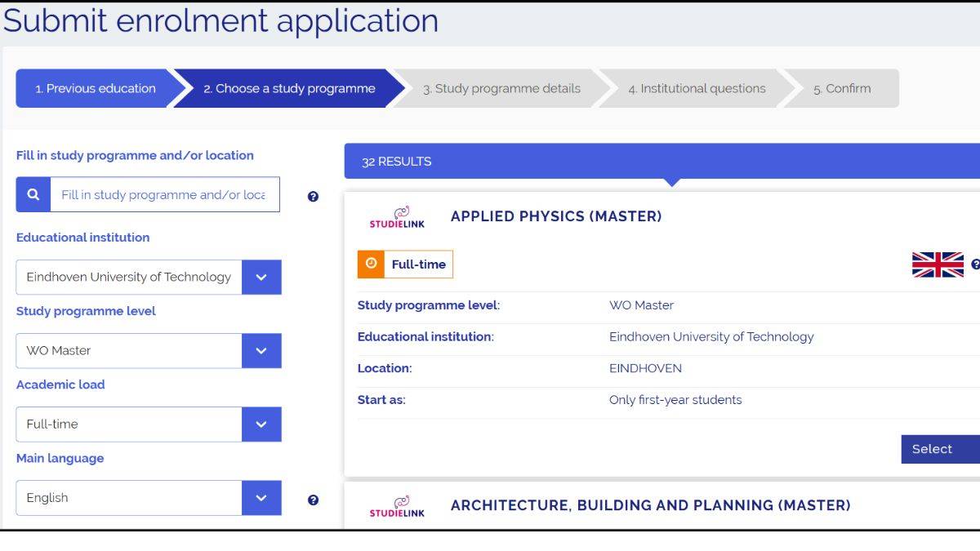Image resolution: width=980 pixels, height=551 pixels.
Task: Click the search magnifying glass icon
Action: coord(33,194)
